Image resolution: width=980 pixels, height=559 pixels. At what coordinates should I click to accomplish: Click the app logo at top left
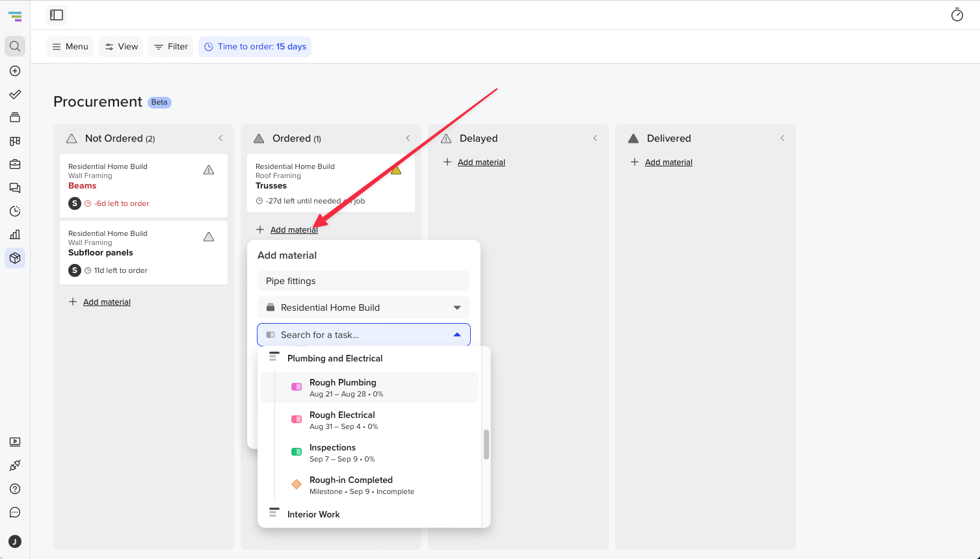(15, 16)
